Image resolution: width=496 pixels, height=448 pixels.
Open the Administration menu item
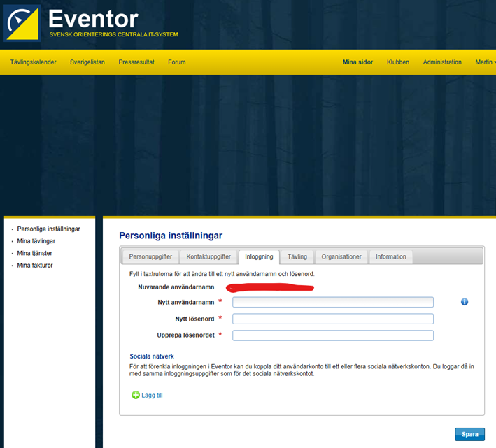[x=442, y=62]
